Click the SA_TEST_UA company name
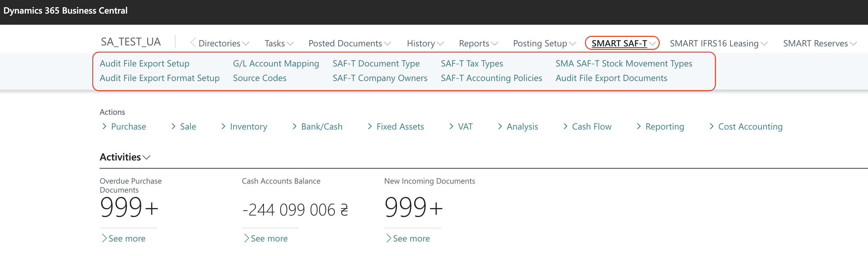 pos(131,42)
